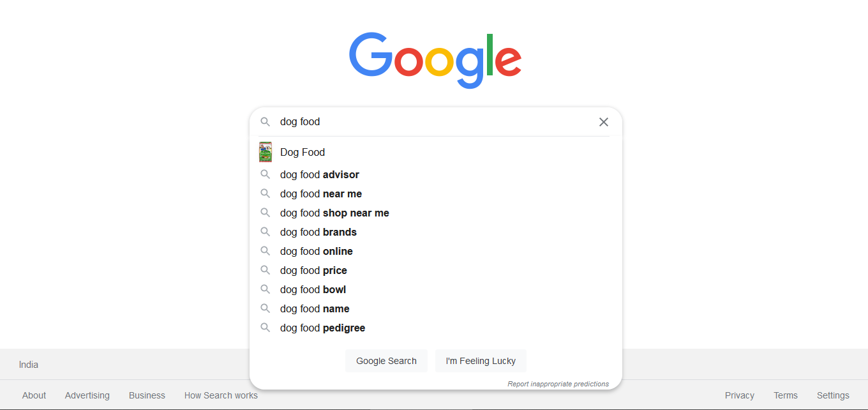Image resolution: width=868 pixels, height=410 pixels.
Task: Click Report inappropriate predictions link
Action: (x=558, y=384)
